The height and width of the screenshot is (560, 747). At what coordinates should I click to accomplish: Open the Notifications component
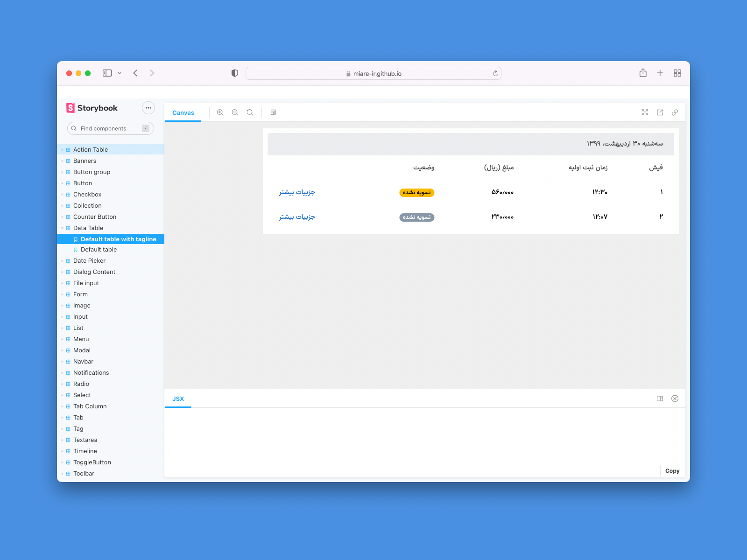click(111, 372)
